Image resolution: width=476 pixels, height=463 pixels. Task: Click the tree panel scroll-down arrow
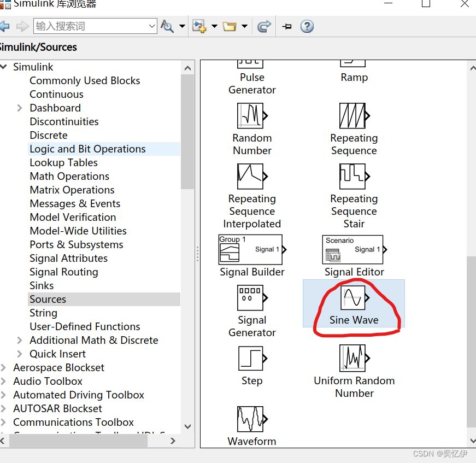[x=187, y=426]
